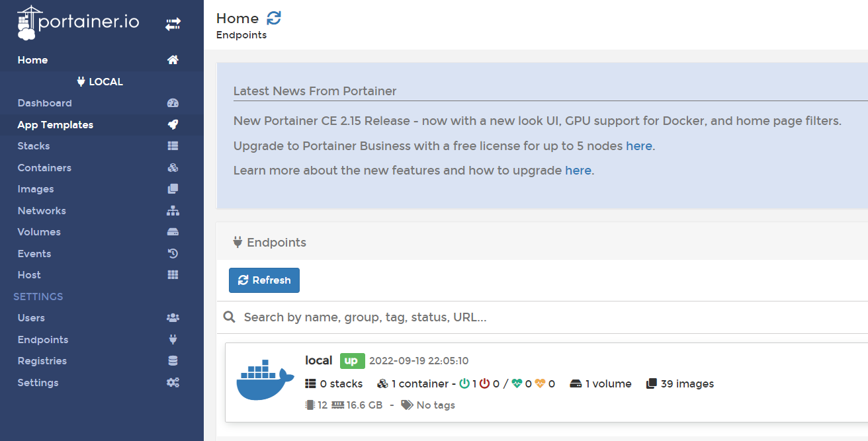The image size is (868, 441).
Task: Open Settings from the sidebar menu
Action: [38, 383]
